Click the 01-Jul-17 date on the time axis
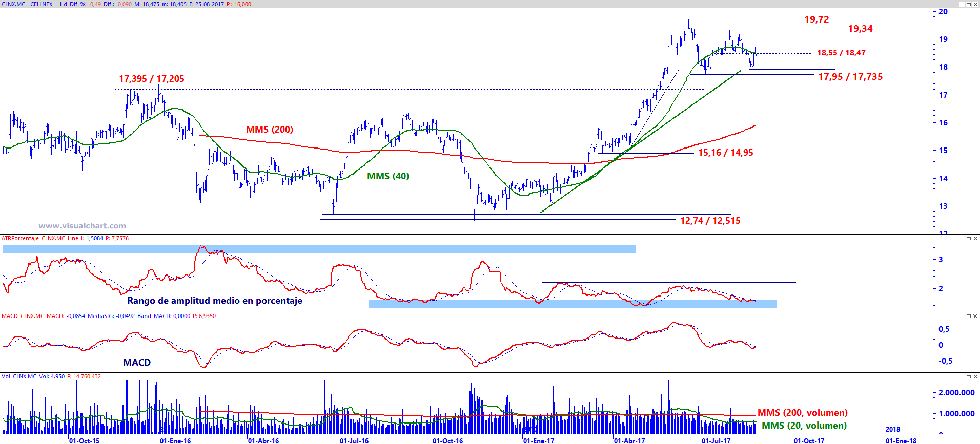The image size is (980, 444). pos(716,440)
